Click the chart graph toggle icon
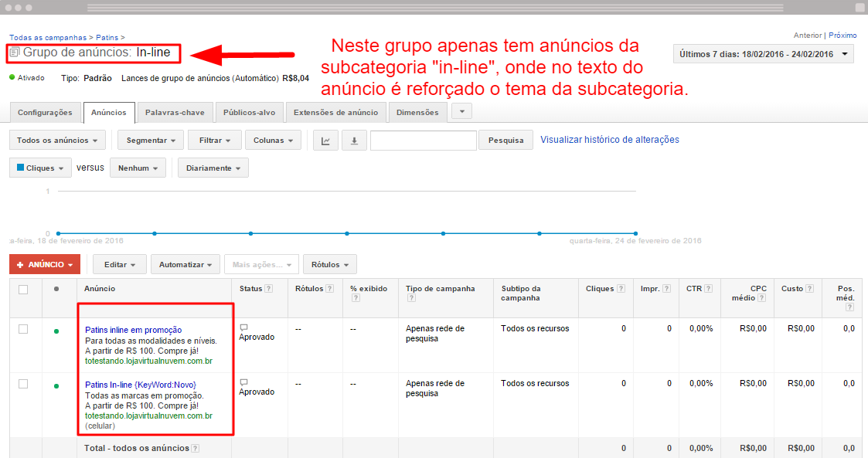The width and height of the screenshot is (868, 458). 325,141
